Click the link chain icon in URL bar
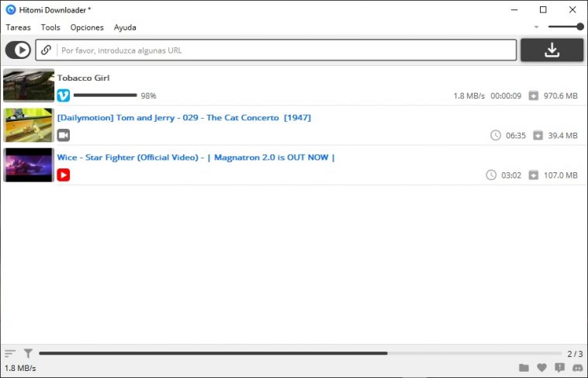Screen dimensions: 588x378 pyautogui.click(x=46, y=50)
